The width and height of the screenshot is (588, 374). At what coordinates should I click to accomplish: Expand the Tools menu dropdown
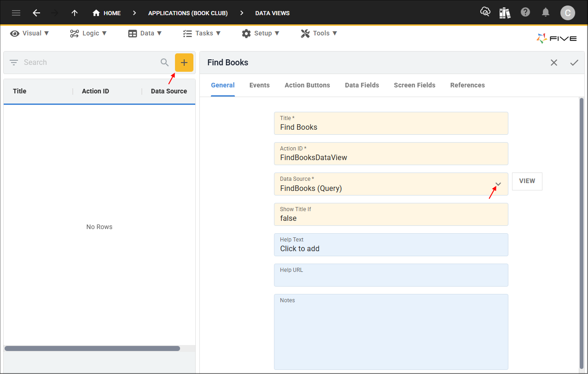tap(319, 33)
